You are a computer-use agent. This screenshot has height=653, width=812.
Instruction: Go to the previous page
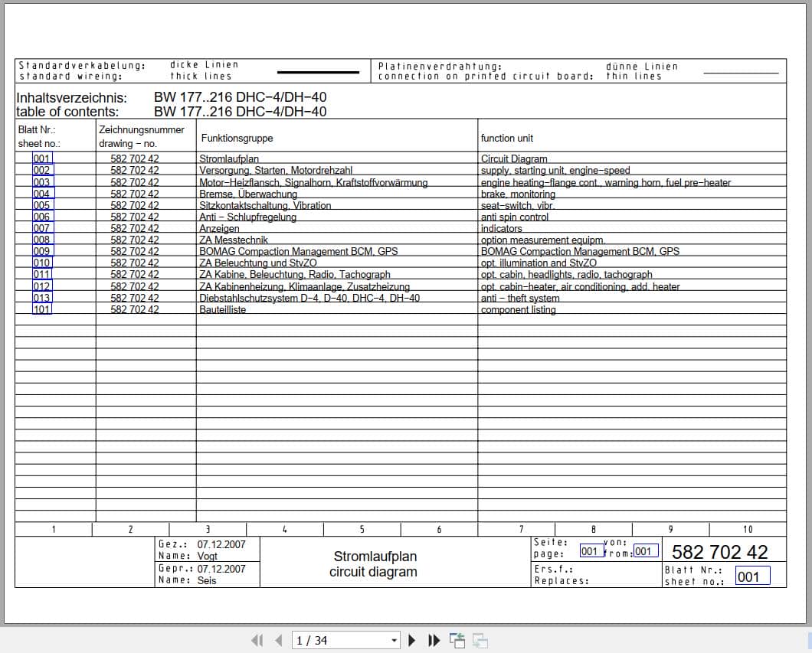point(279,641)
